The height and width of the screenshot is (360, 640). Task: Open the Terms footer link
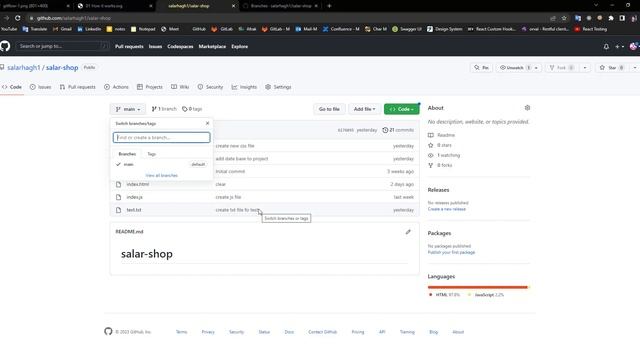pyautogui.click(x=181, y=332)
